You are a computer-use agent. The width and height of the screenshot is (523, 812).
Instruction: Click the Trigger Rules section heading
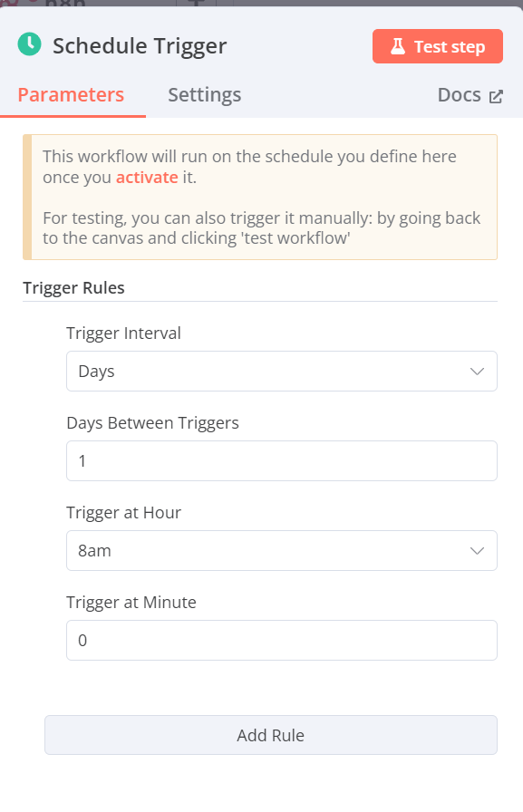point(73,288)
